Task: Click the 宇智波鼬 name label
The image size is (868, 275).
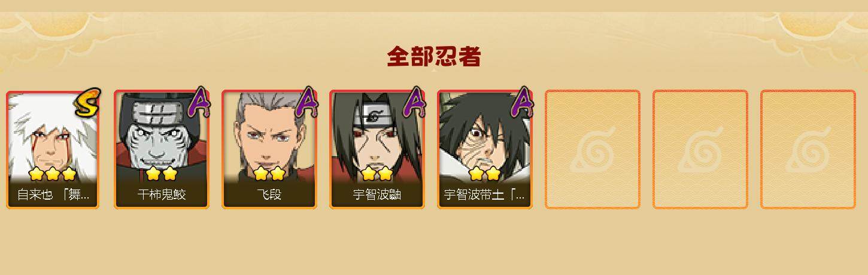Action: tap(377, 195)
